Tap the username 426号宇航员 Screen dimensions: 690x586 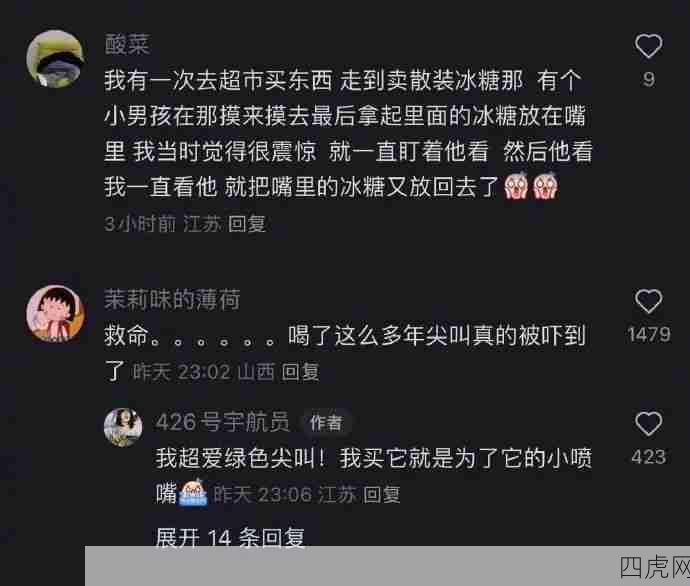pos(223,422)
